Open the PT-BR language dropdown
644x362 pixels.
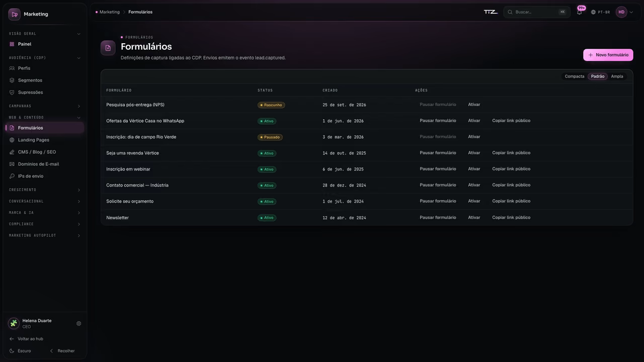[600, 12]
